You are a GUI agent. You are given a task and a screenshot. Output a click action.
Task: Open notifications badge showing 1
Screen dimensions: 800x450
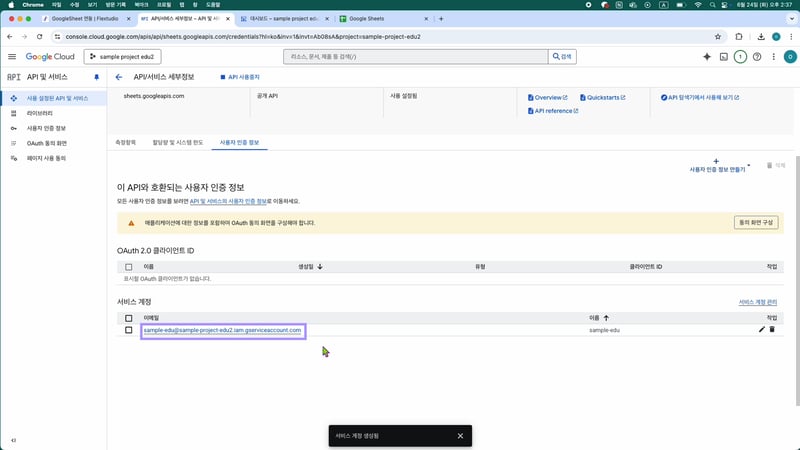pos(740,57)
